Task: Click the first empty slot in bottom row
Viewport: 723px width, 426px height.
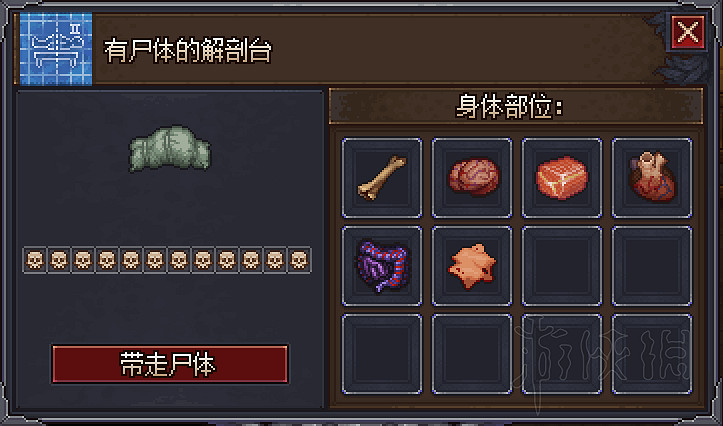Action: [x=382, y=354]
